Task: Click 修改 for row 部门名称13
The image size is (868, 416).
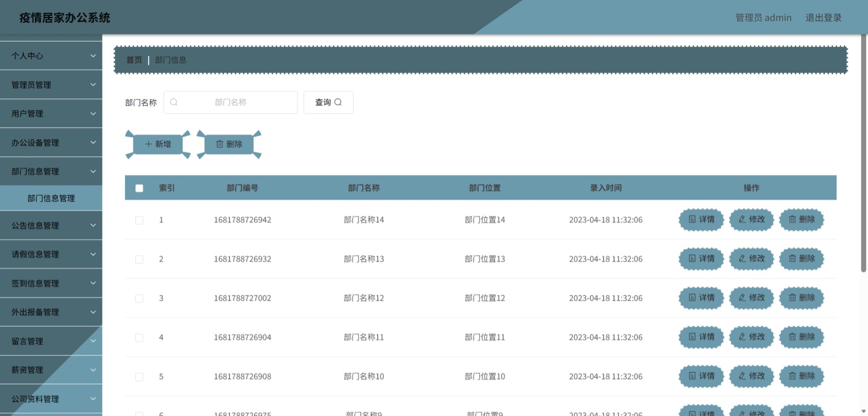Action: [x=752, y=259]
